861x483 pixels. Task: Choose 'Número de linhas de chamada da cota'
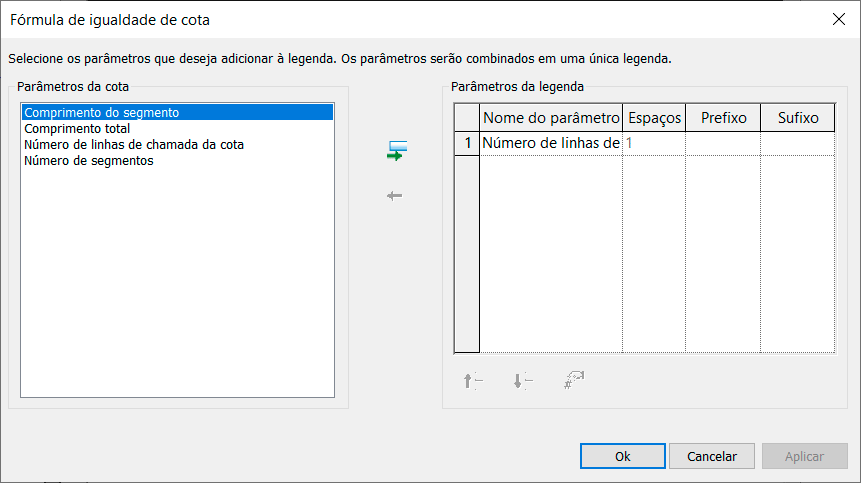(134, 145)
